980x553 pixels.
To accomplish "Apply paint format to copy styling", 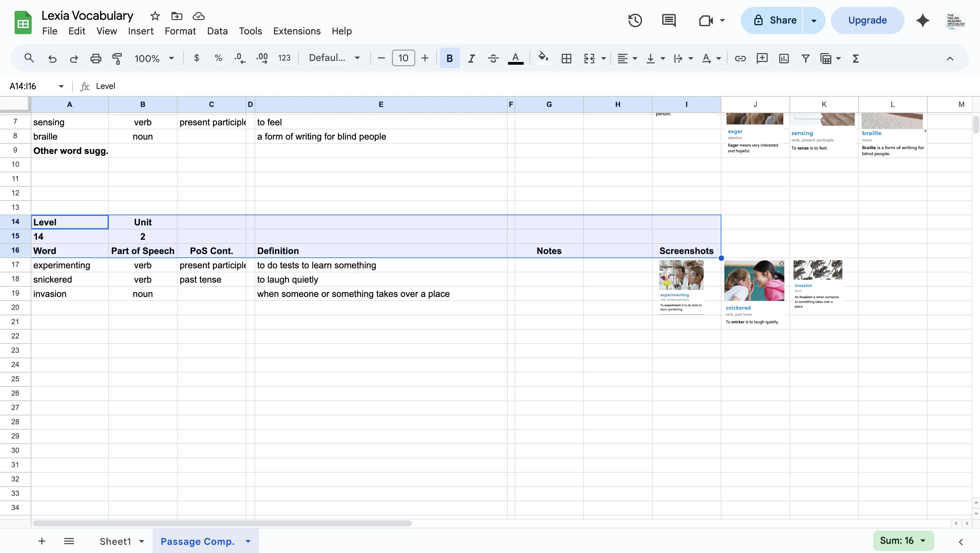I will 117,58.
